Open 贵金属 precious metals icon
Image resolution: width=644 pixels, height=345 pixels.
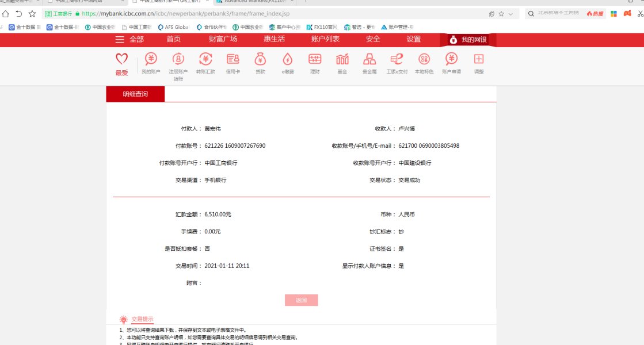point(369,59)
